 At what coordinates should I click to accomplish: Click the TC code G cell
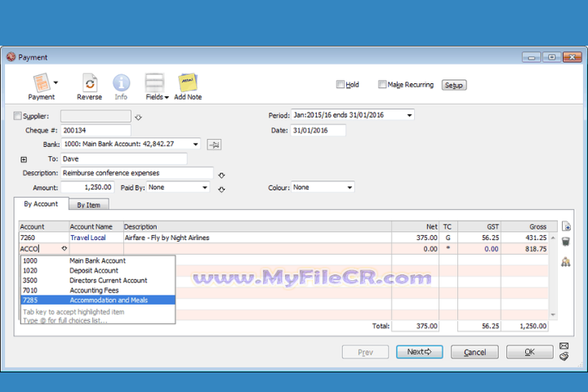448,238
